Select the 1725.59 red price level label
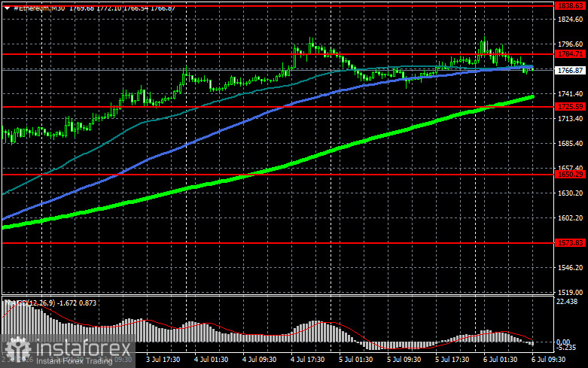The image size is (588, 368). [570, 107]
